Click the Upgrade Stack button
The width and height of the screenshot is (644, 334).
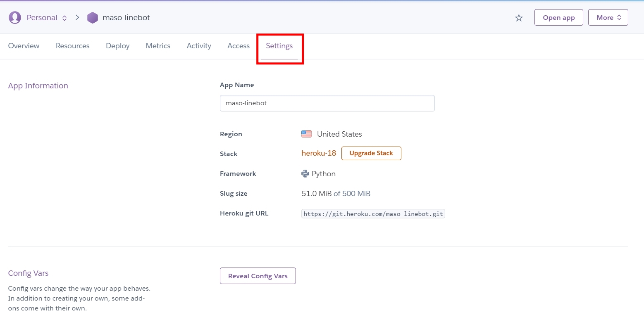371,153
